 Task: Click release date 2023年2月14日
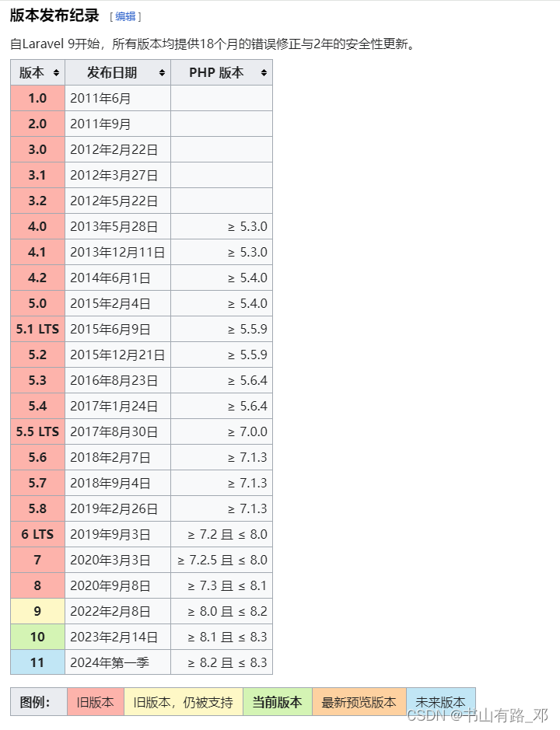pos(114,637)
